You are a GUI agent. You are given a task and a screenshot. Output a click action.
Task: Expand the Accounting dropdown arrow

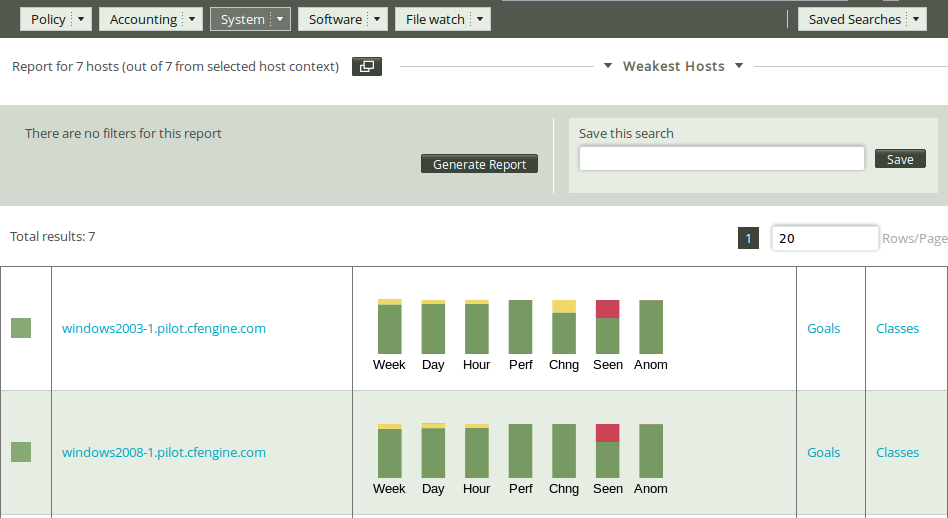192,19
